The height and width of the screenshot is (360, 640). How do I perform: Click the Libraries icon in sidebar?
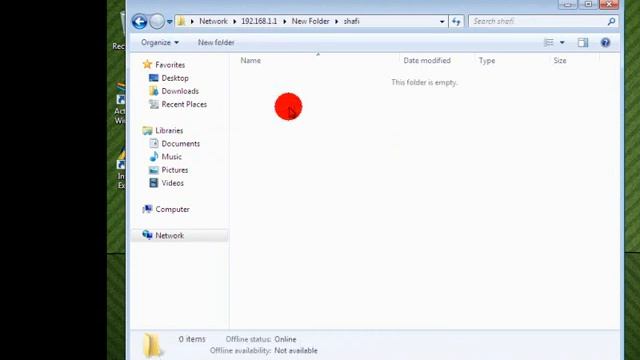coord(147,130)
